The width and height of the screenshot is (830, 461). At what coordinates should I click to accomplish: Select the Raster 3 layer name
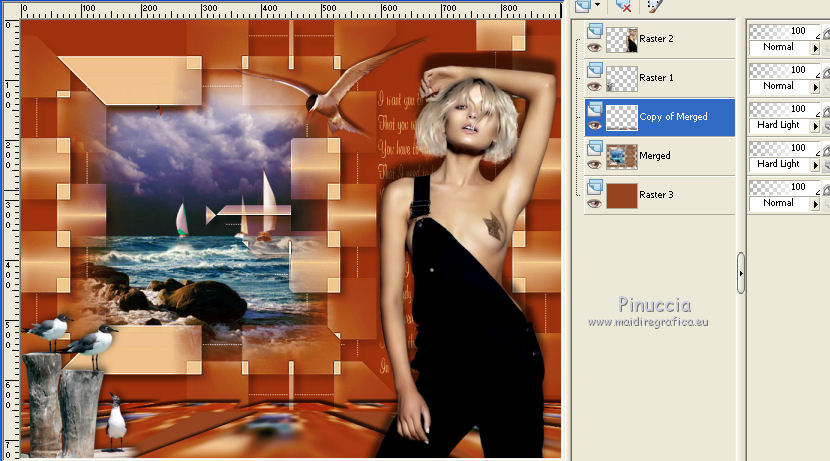tap(656, 195)
